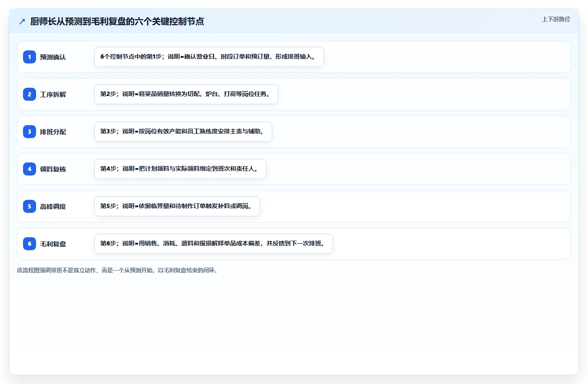The height and width of the screenshot is (384, 588).
Task: Select the 预测确认 step label
Action: (x=53, y=57)
